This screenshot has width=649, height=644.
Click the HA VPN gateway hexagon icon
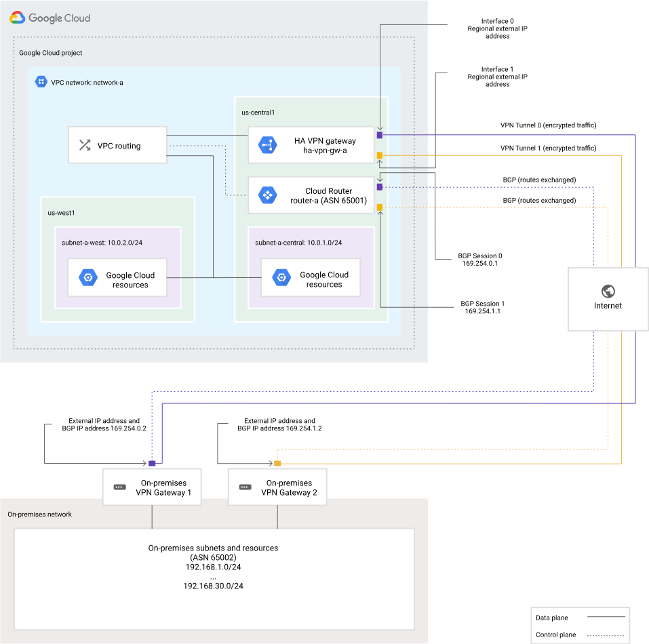point(268,145)
